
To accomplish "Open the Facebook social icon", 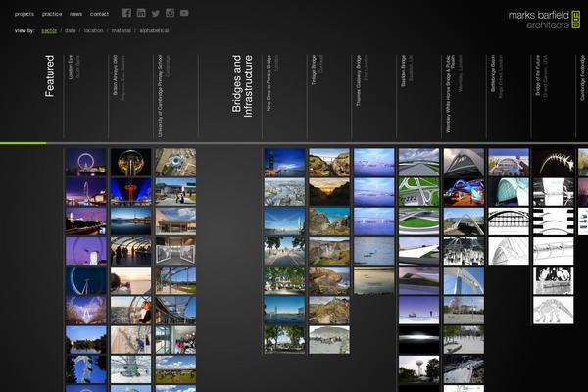I will pos(126,13).
